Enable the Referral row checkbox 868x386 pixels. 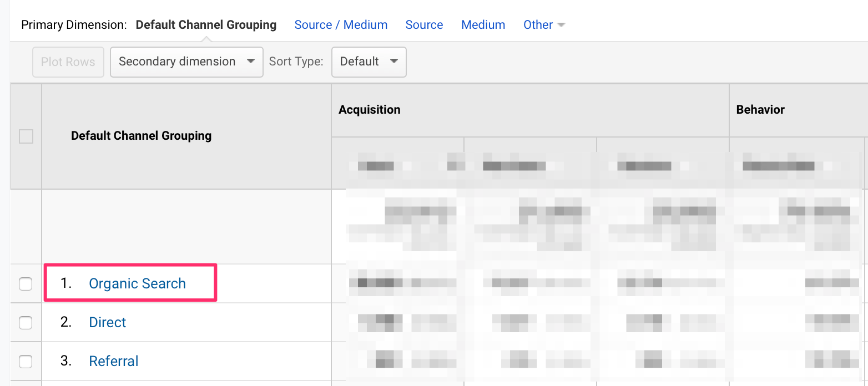pyautogui.click(x=26, y=362)
